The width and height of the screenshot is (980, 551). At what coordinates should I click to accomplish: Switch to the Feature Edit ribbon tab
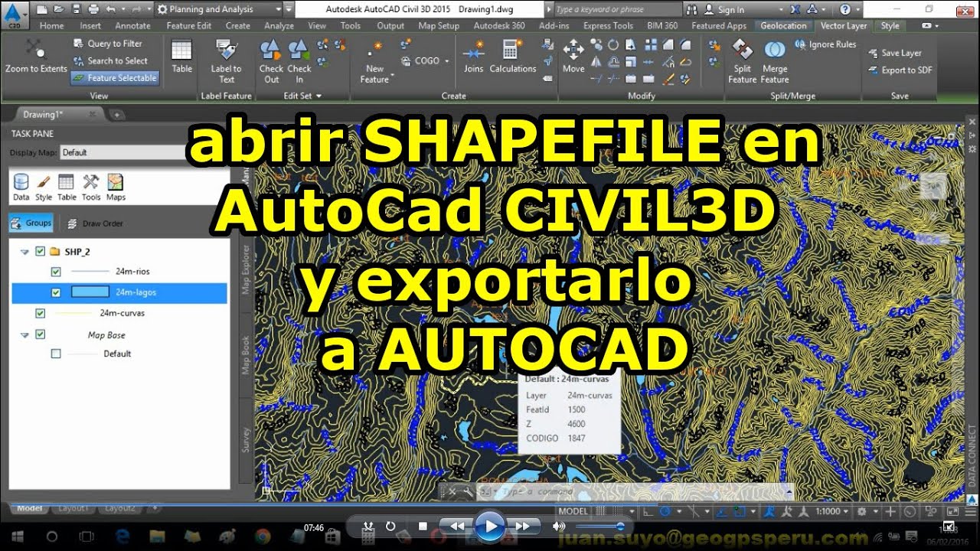pyautogui.click(x=188, y=25)
